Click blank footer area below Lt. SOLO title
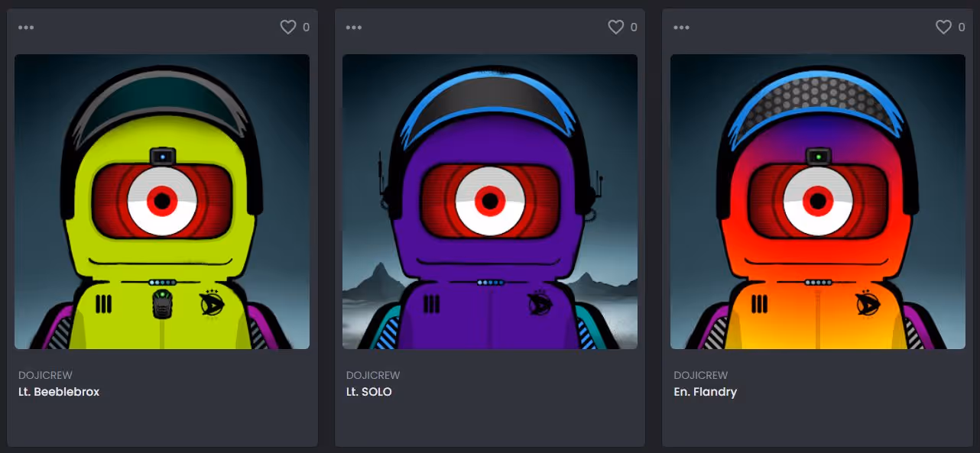The height and width of the screenshot is (453, 980). coord(489,424)
